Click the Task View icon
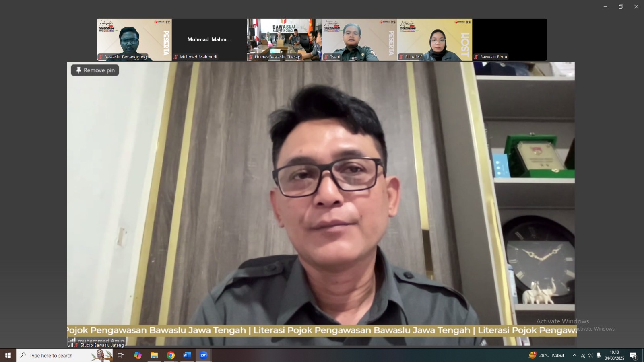Image resolution: width=644 pixels, height=362 pixels. tap(120, 355)
